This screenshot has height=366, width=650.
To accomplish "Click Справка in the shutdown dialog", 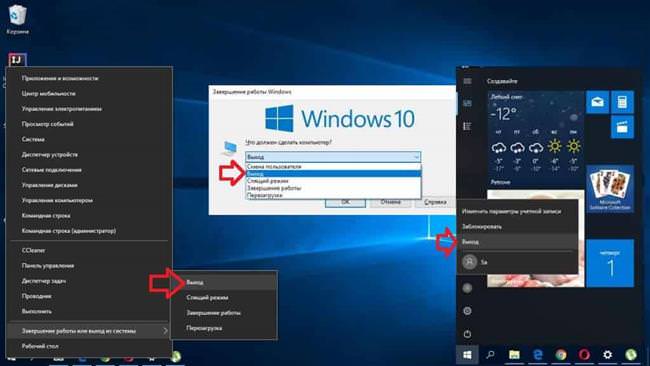I will point(435,202).
